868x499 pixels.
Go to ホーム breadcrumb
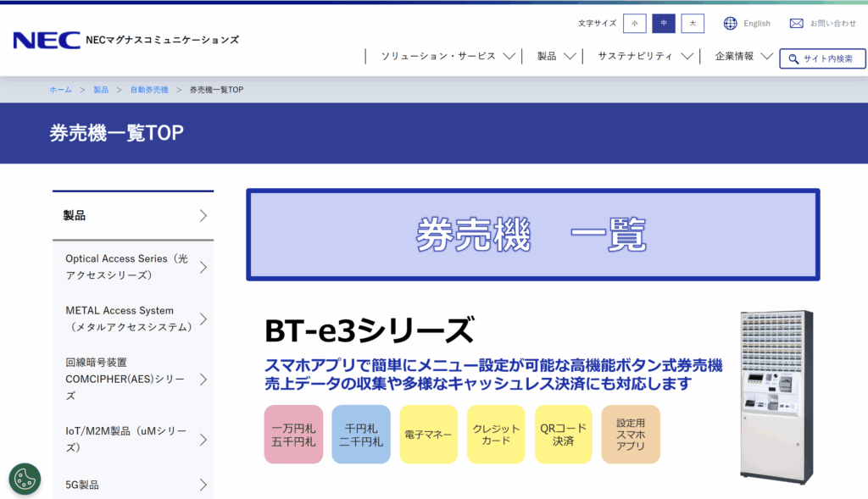(60, 90)
